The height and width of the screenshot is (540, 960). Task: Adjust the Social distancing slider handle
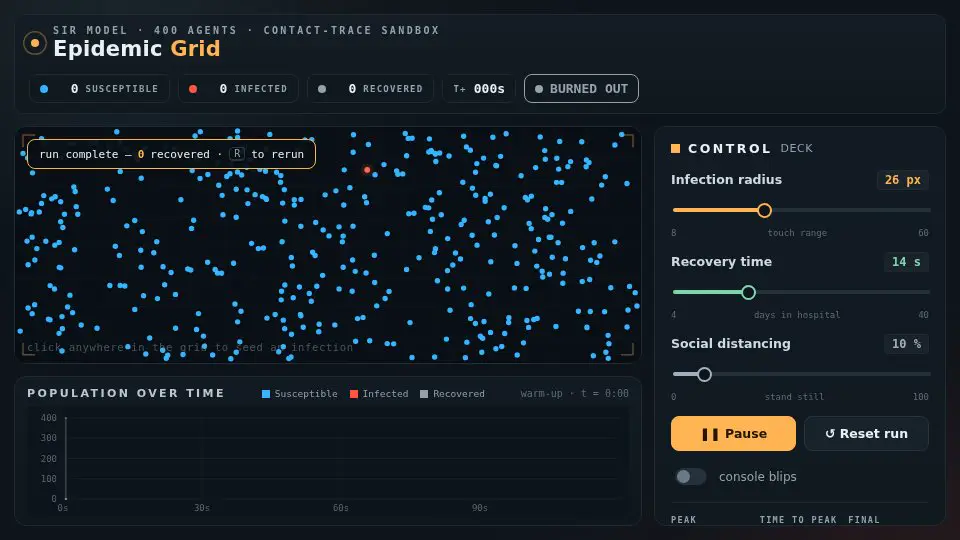(x=705, y=375)
